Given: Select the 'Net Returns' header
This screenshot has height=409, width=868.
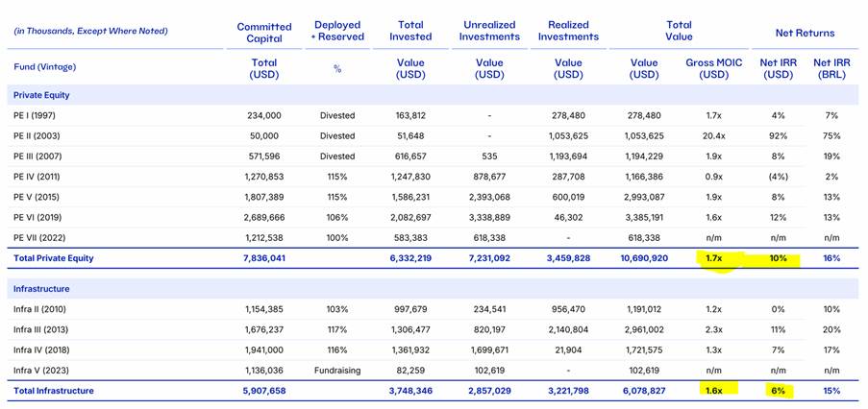Looking at the screenshot, I should click(x=805, y=34).
